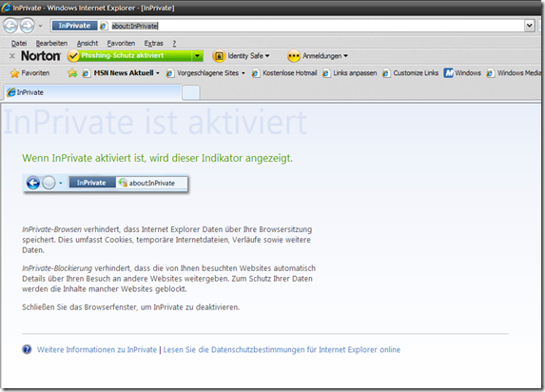Click the browser Back arrow button
This screenshot has height=392, width=545.
[x=10, y=26]
